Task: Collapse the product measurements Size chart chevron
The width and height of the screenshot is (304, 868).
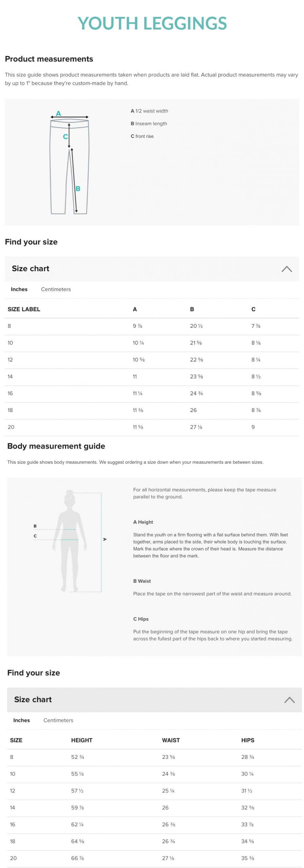Action: 286,269
